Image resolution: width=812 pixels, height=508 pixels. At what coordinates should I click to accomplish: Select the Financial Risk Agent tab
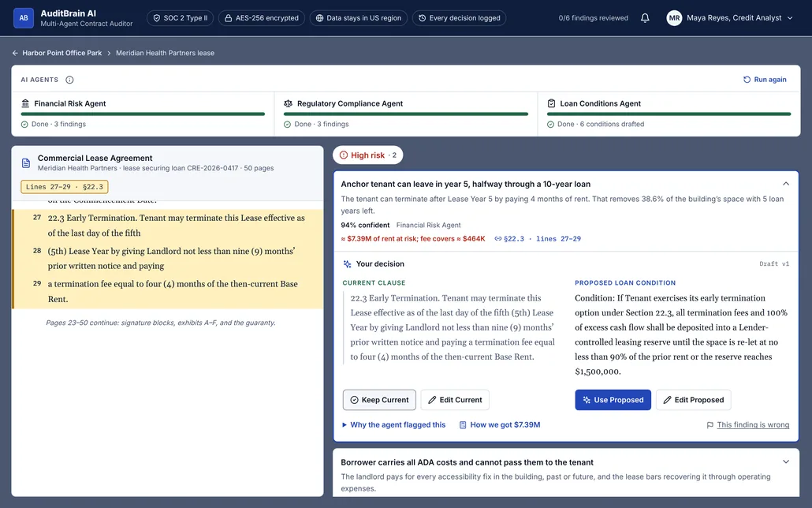pyautogui.click(x=143, y=114)
